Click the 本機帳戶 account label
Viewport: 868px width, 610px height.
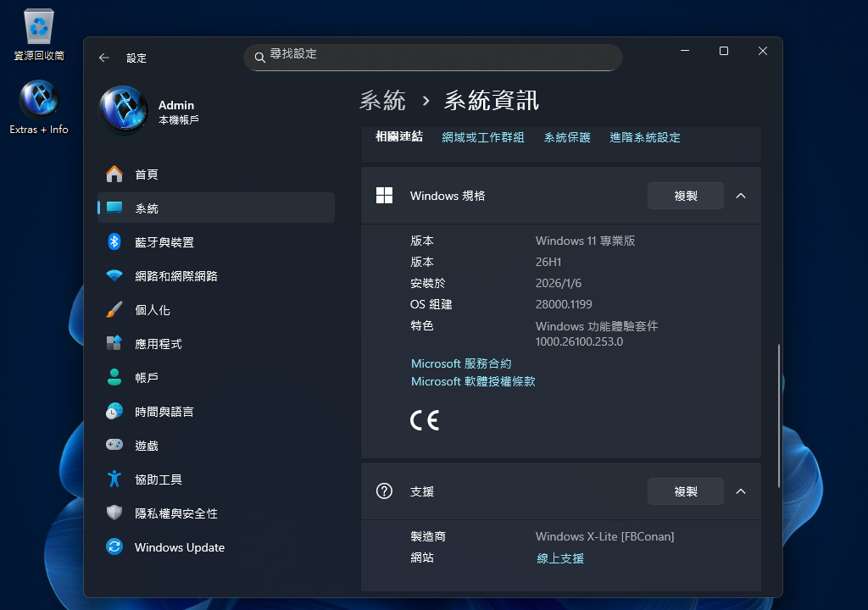coord(178,119)
